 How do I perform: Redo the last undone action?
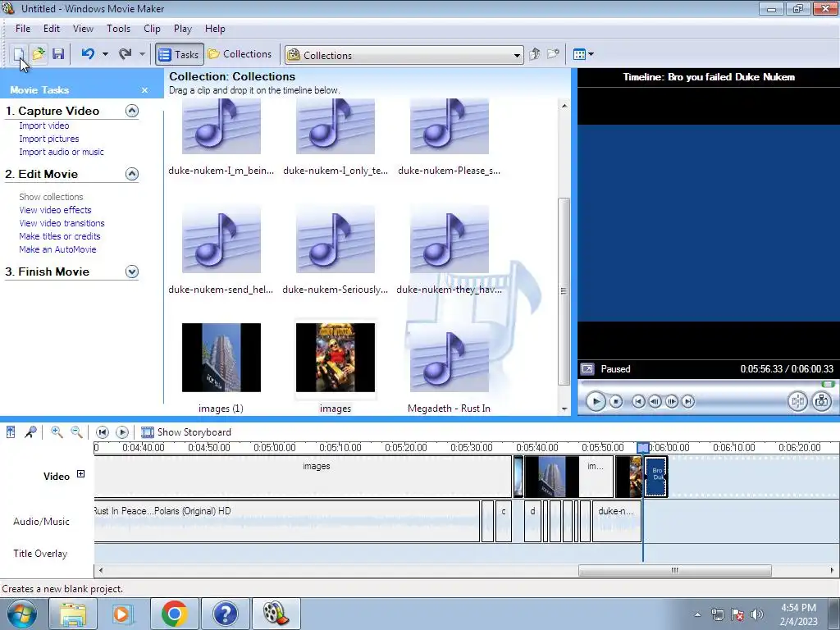[x=126, y=54]
